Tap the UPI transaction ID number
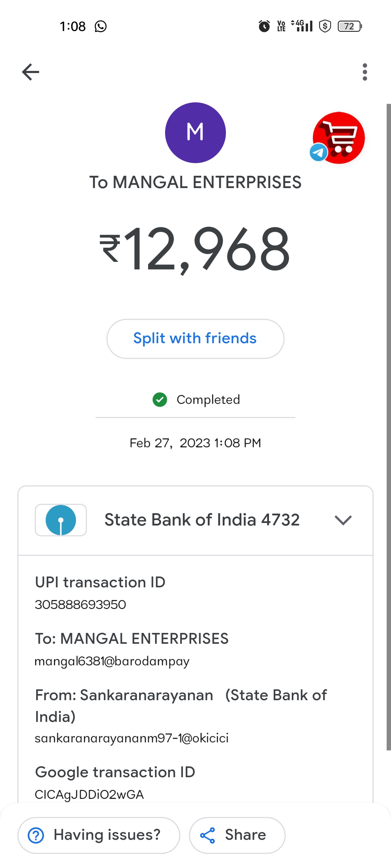 (80, 605)
